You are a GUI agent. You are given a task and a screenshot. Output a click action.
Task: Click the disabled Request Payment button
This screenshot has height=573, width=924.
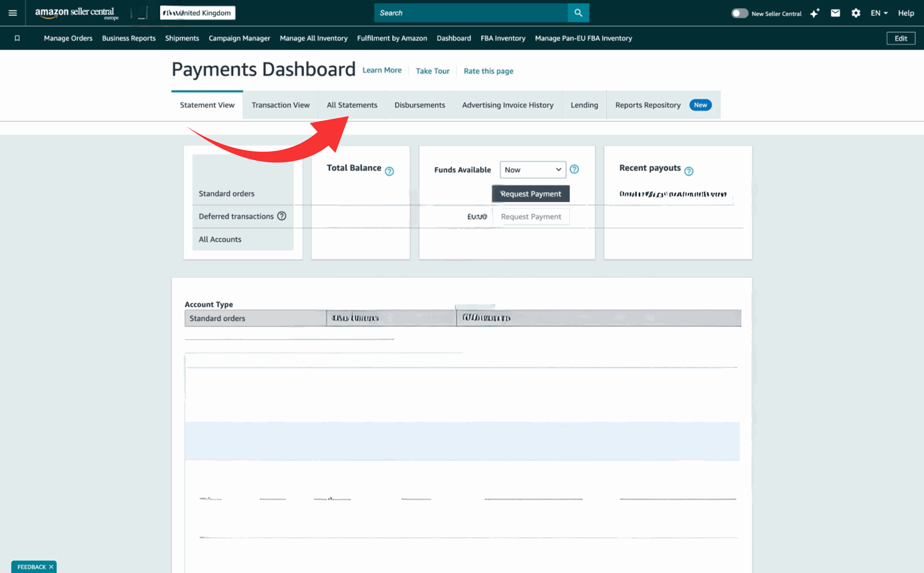[531, 217]
